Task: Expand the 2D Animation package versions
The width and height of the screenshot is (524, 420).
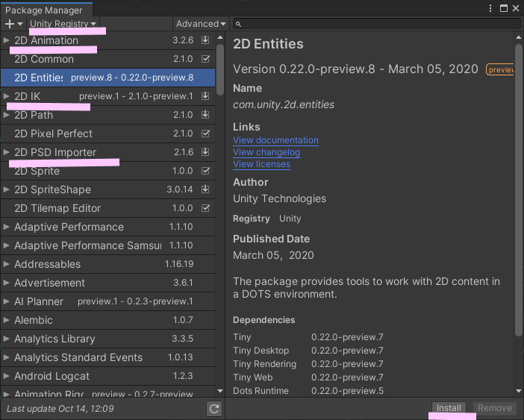Action: tap(6, 40)
